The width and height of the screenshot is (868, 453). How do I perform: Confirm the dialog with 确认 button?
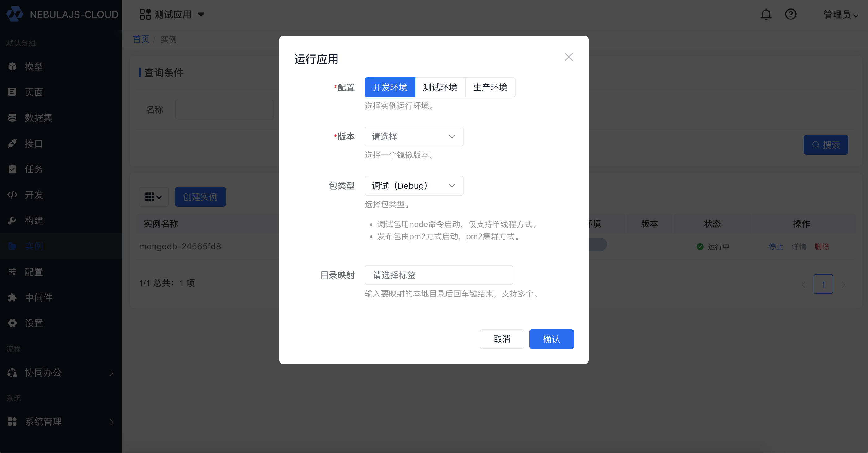pyautogui.click(x=551, y=339)
